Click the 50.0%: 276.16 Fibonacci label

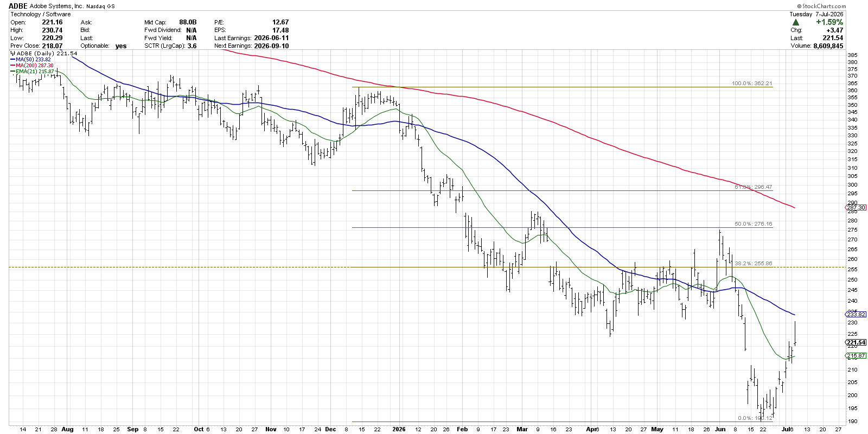pos(753,224)
